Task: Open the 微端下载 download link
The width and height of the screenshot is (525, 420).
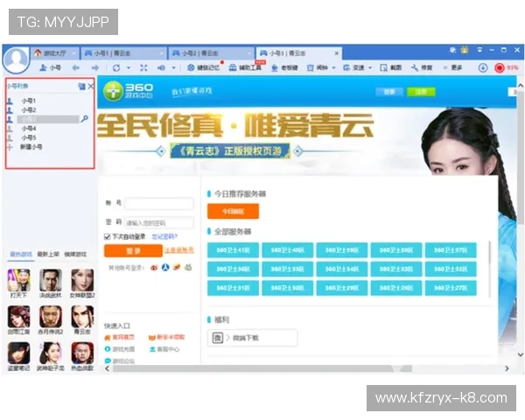Action: (253, 338)
